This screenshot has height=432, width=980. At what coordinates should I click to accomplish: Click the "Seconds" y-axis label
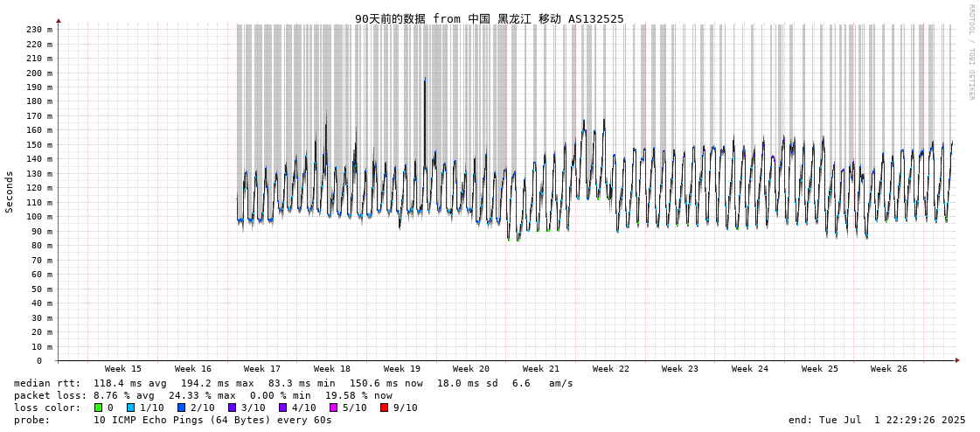[10, 192]
